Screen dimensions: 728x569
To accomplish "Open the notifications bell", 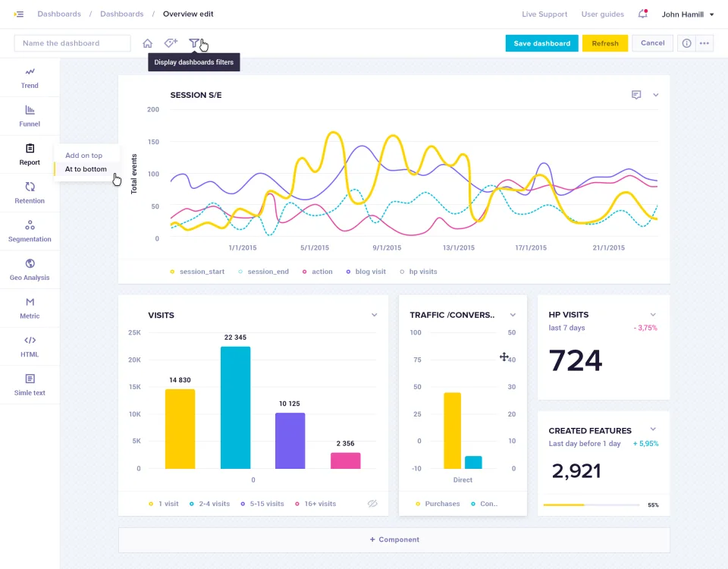I will pyautogui.click(x=642, y=14).
